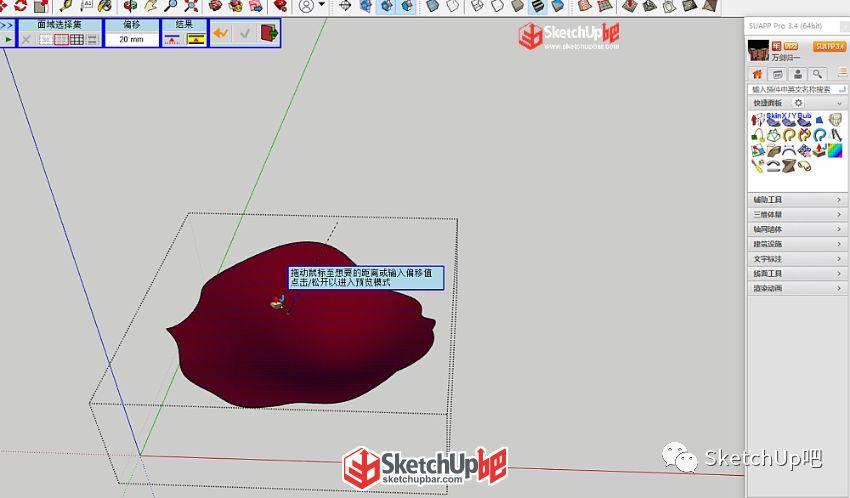Expand the Joint Push Pull >> options
The height and width of the screenshot is (498, 850).
click(7, 25)
